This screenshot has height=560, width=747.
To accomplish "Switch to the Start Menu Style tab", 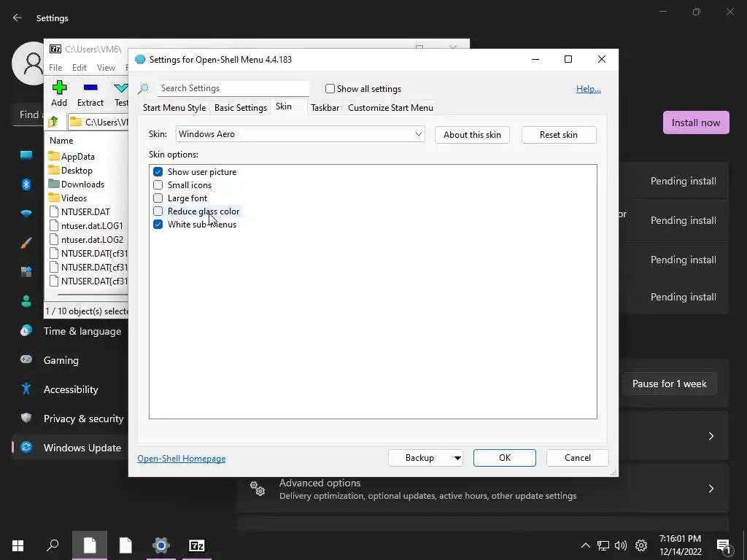I will (x=174, y=108).
